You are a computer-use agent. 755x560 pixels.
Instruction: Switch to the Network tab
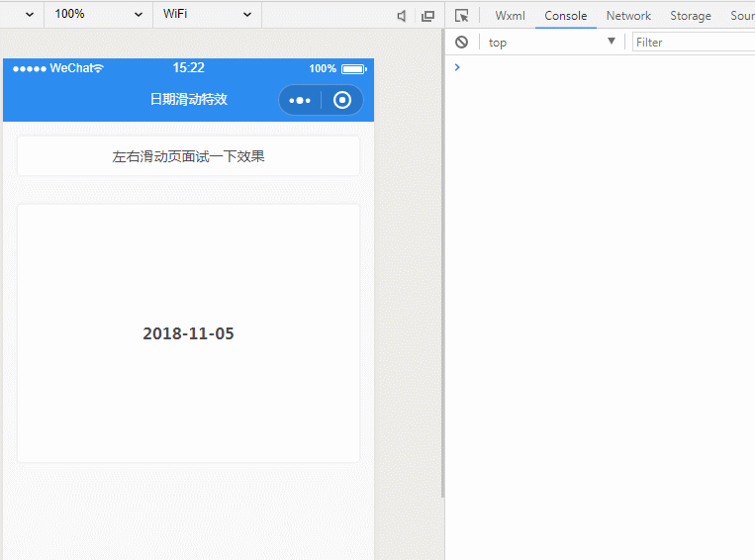tap(628, 16)
